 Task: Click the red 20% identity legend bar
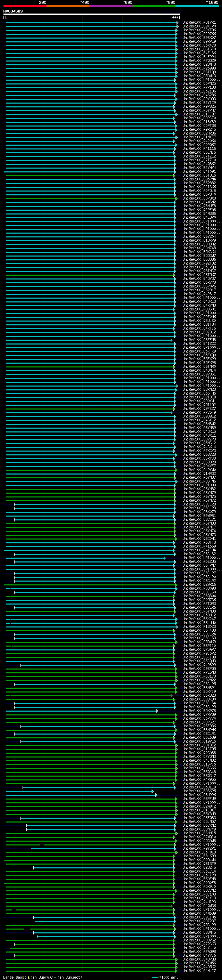pyautogui.click(x=25, y=6)
